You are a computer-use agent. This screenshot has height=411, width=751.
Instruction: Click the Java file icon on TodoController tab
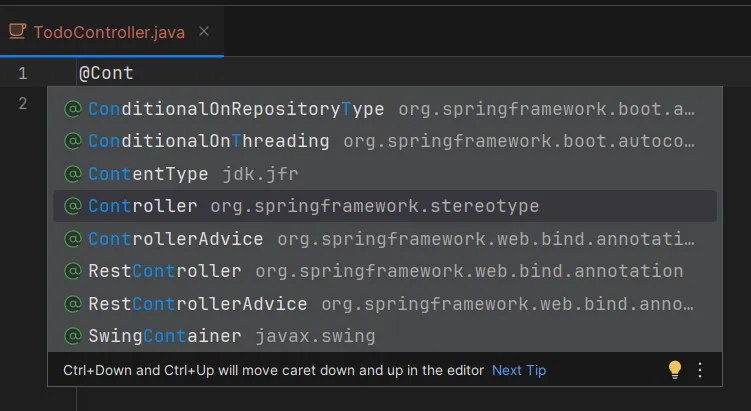pos(17,32)
